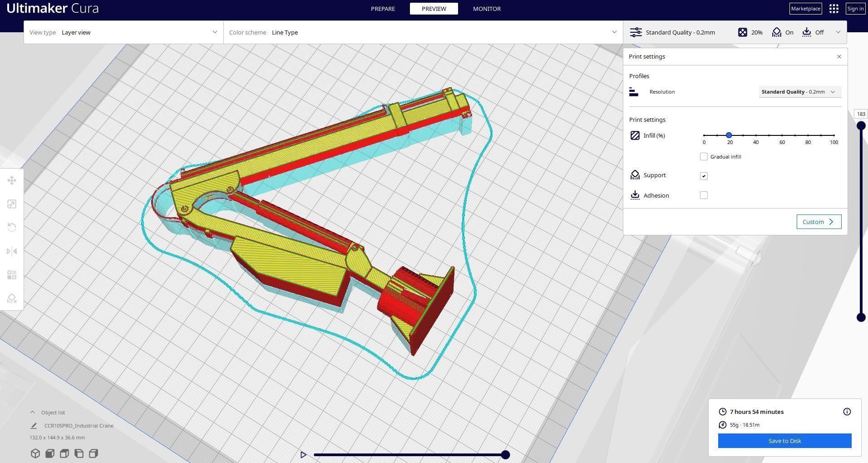This screenshot has height=463, width=868.
Task: Click the print time clock icon
Action: pyautogui.click(x=723, y=412)
